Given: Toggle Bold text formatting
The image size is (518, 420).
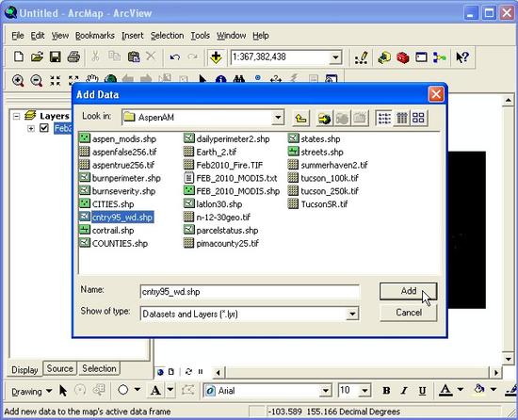Looking at the screenshot, I should 386,391.
